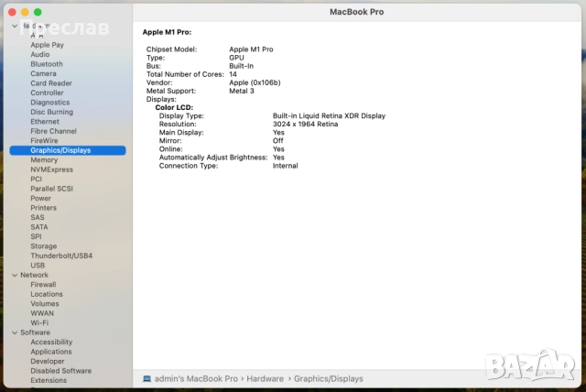Viewport: 586px width, 392px height.
Task: Select Card Reader in the sidebar
Action: coord(51,83)
